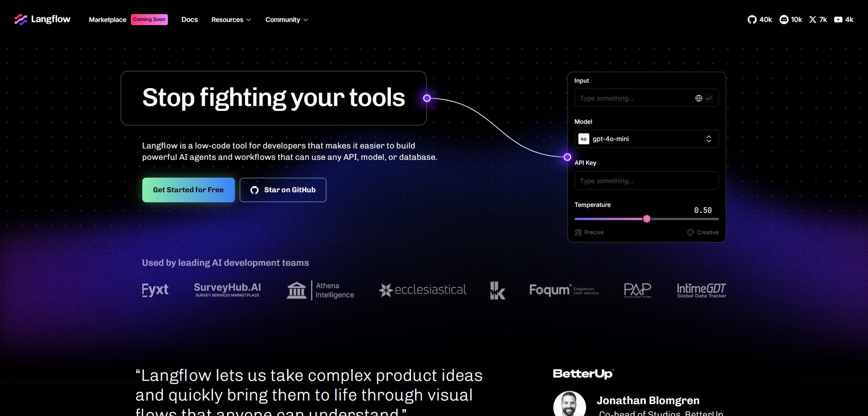
Task: Click the Fyxt company logo
Action: [155, 290]
